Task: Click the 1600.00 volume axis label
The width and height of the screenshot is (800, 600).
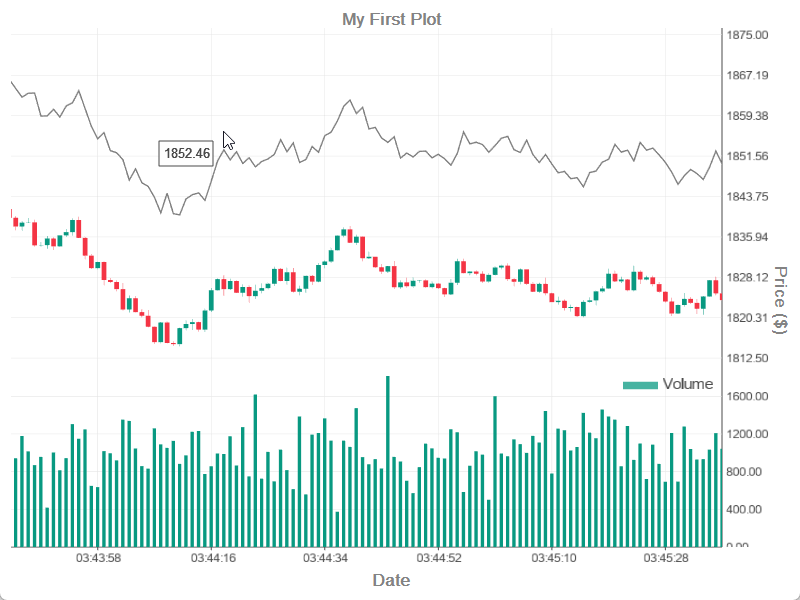Action: coord(747,397)
